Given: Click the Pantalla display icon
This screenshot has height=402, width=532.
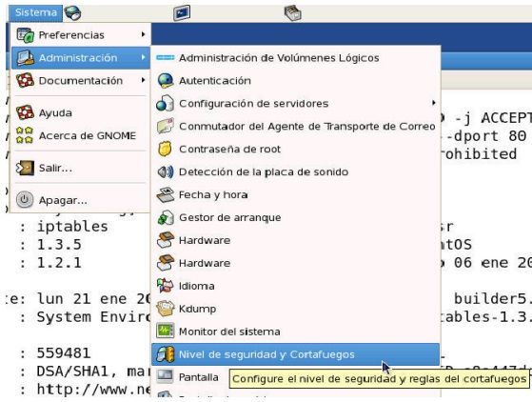Looking at the screenshot, I should [166, 377].
